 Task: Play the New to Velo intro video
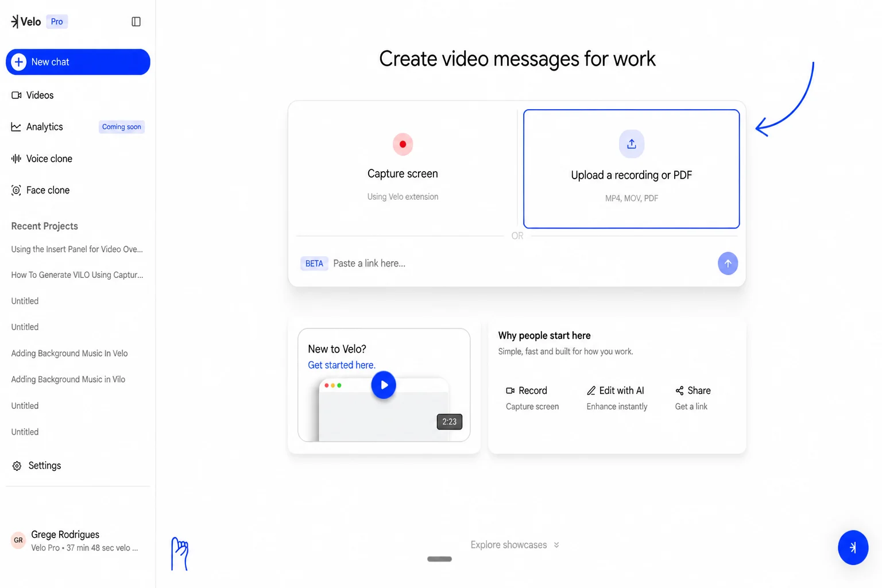tap(384, 385)
